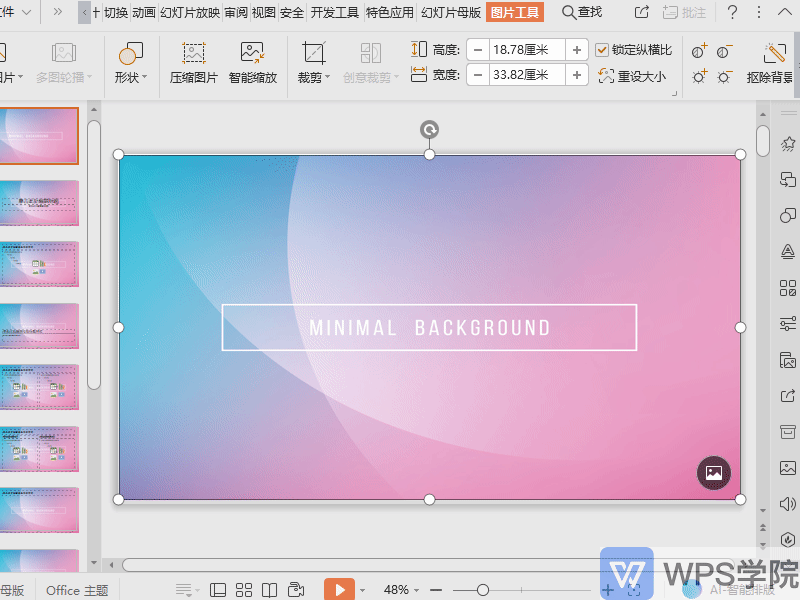The image size is (800, 600).
Task: Click the share icon beside 查找
Action: click(642, 12)
